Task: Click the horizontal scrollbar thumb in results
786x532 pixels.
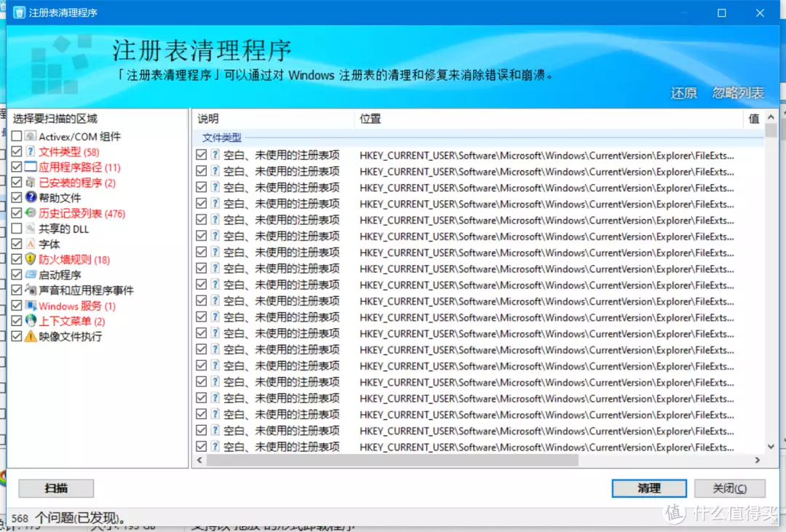Action: click(392, 460)
